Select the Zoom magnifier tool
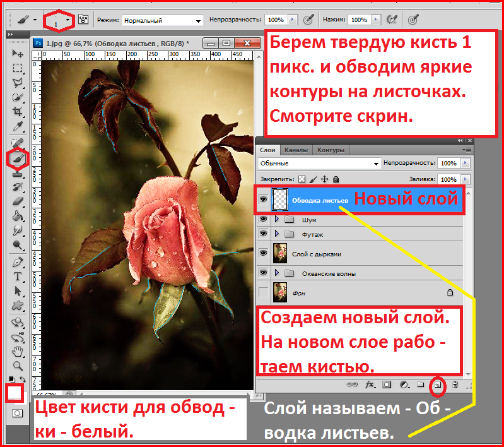The width and height of the screenshot is (504, 447). (18, 366)
